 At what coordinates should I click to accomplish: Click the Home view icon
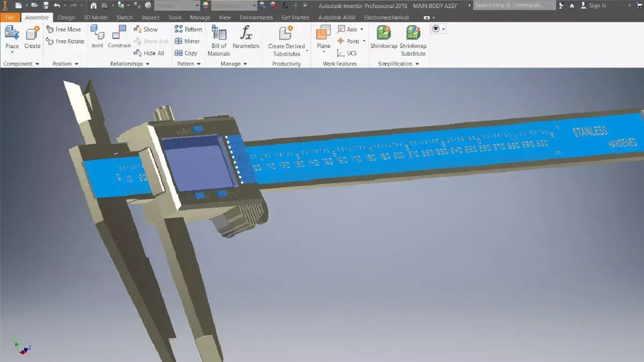click(x=93, y=5)
